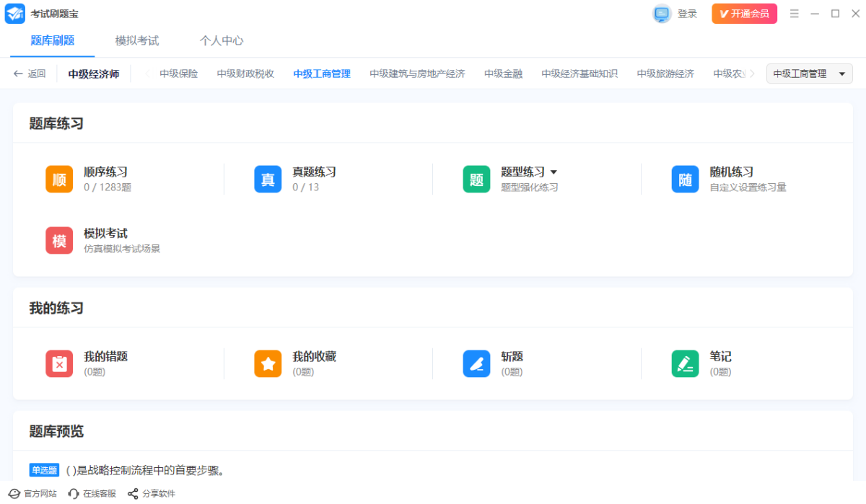
Task: Select 中级建筑与房地产经济 subject tab
Action: [417, 74]
